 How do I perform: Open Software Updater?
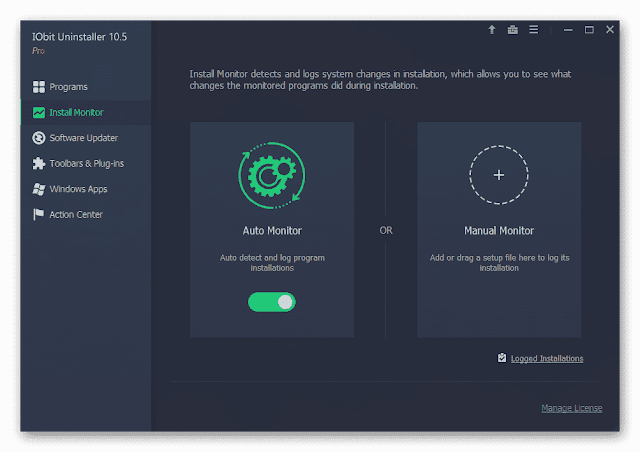coord(86,138)
